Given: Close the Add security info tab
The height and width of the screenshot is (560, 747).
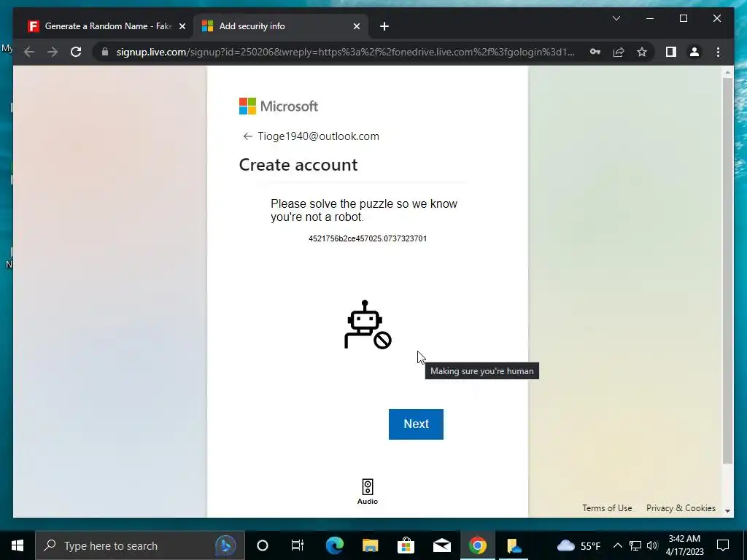Looking at the screenshot, I should [356, 26].
